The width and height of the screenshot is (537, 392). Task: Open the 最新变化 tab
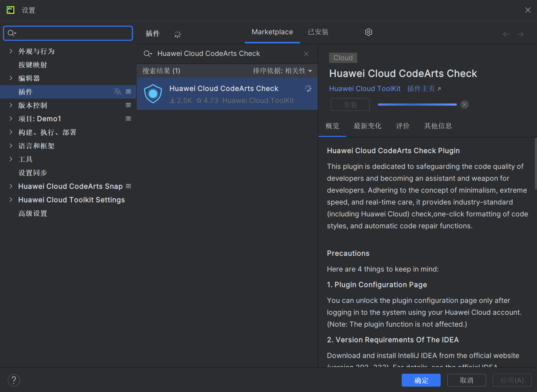[367, 126]
